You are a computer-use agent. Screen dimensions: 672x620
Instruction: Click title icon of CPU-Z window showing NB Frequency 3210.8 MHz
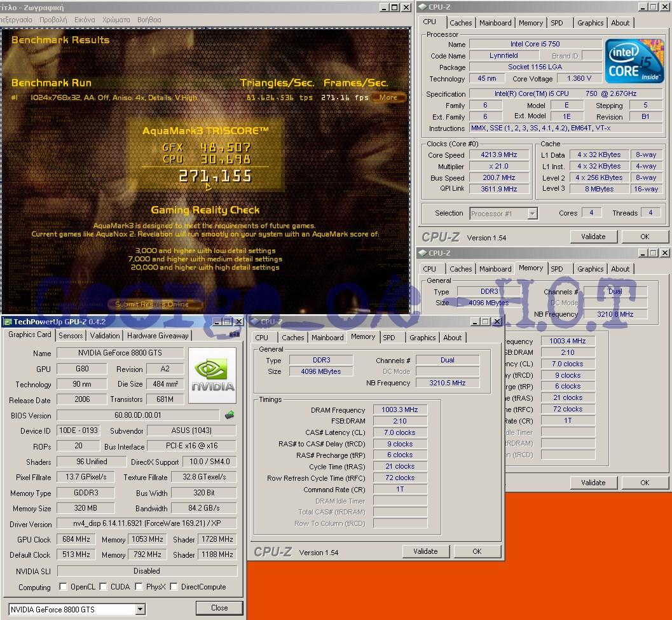click(423, 253)
